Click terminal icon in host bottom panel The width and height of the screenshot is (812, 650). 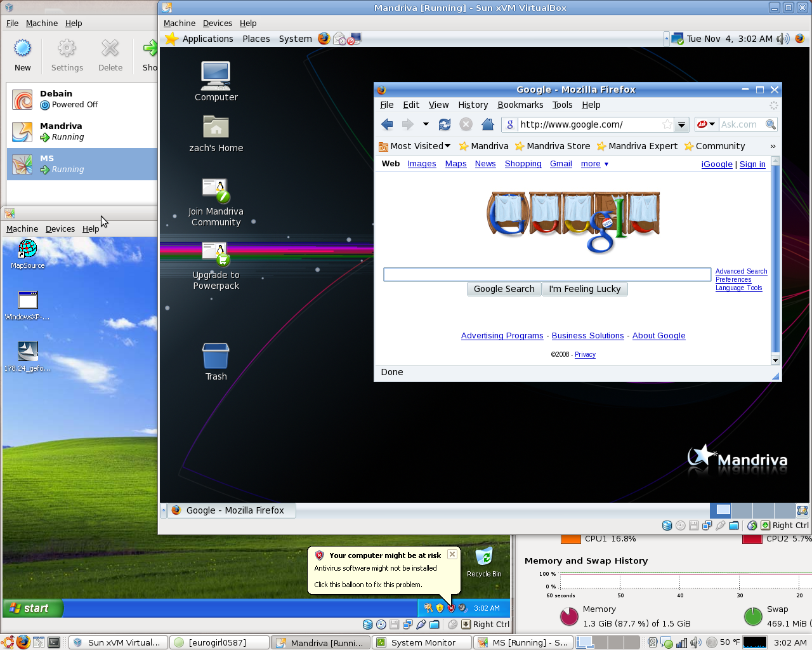(x=54, y=642)
